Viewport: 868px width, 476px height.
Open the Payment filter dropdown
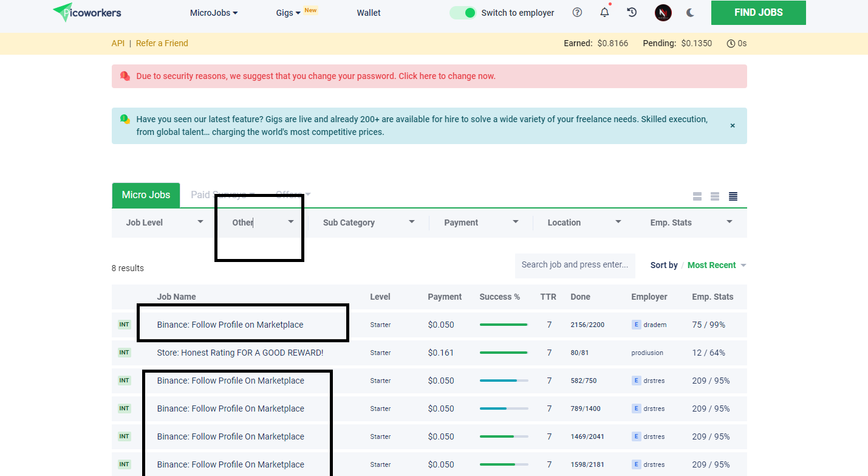(x=481, y=222)
